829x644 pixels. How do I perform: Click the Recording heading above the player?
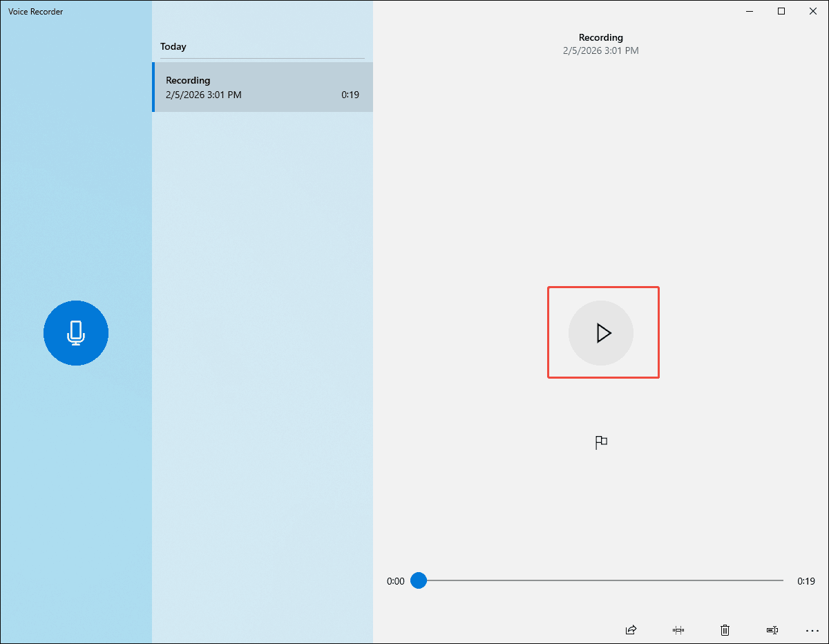[600, 37]
